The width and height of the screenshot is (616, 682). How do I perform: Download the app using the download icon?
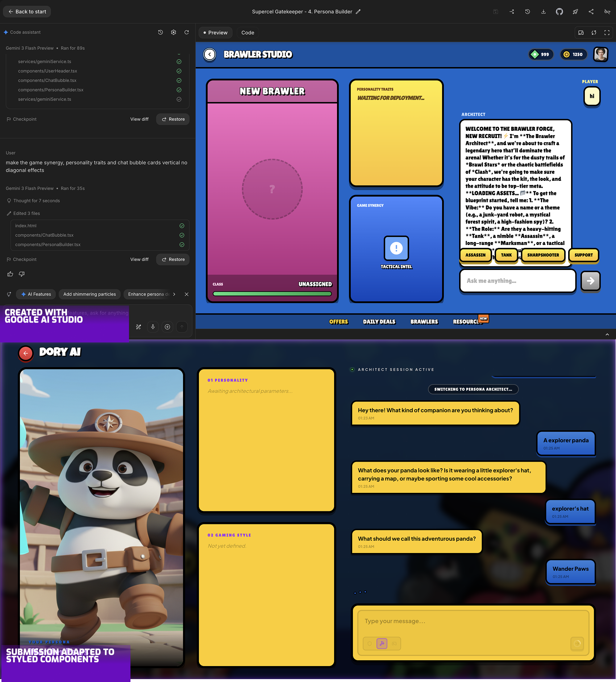(544, 12)
